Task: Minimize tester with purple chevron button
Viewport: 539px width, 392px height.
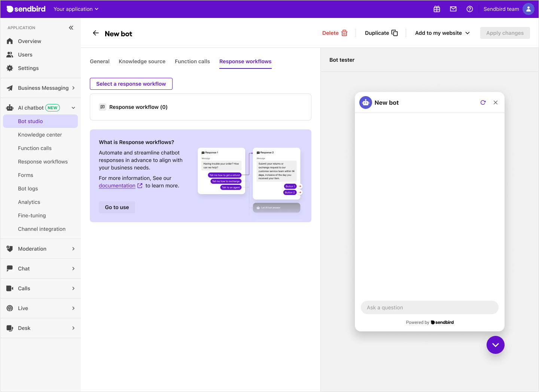Action: (496, 345)
